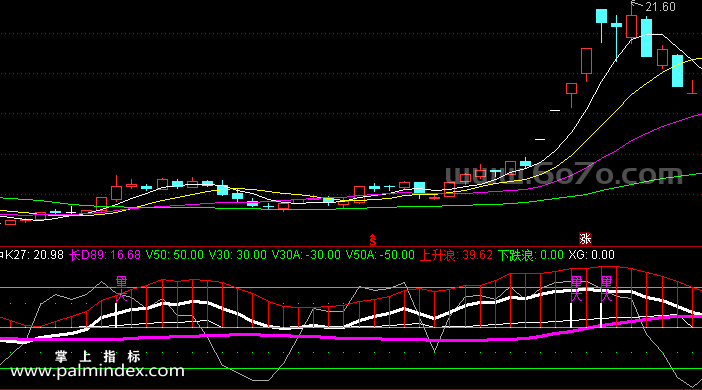This screenshot has height=390, width=702.
Task: Select the tallest cyan candlestick near the peak
Action: 646,37
